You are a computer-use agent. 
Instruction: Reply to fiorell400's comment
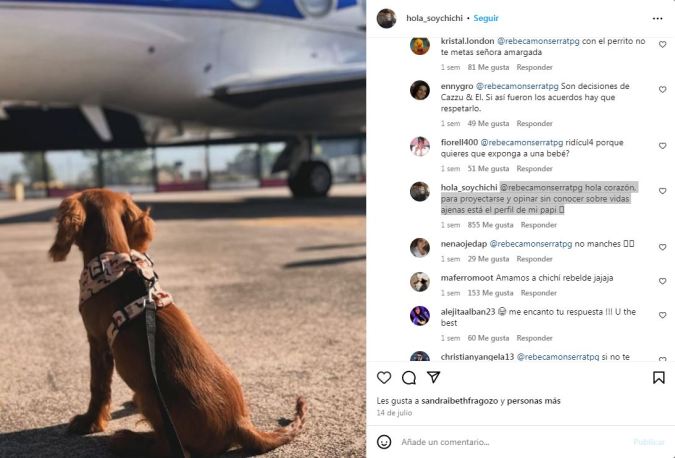click(x=534, y=169)
